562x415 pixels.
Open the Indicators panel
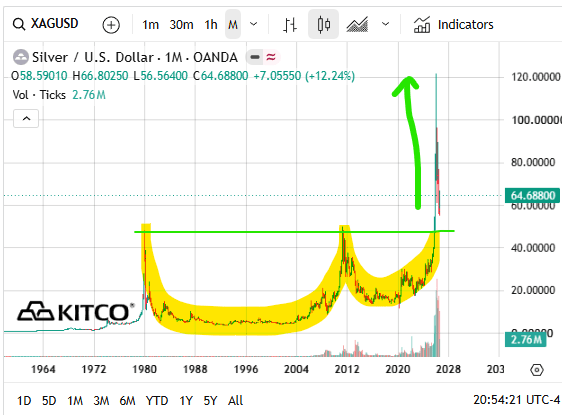click(453, 25)
